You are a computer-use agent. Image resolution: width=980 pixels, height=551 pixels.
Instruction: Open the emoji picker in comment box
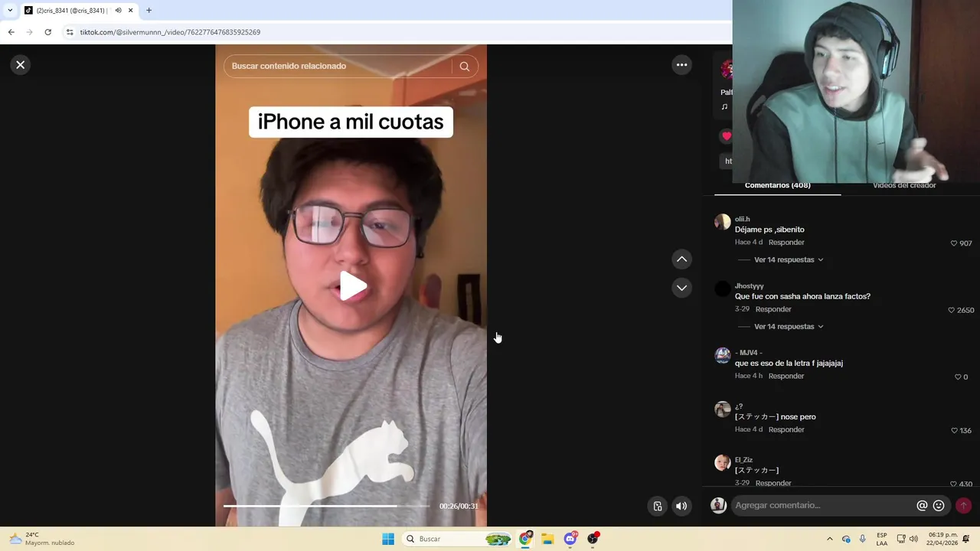939,506
